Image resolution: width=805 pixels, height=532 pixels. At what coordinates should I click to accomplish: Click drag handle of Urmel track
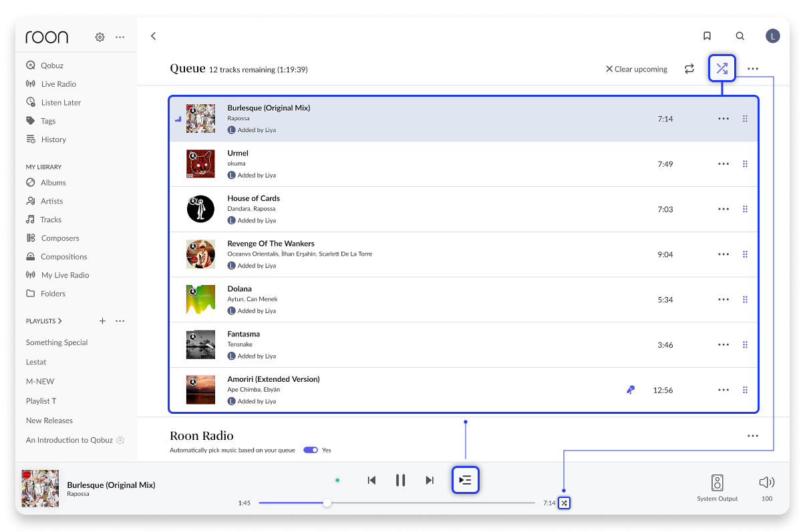coord(746,164)
